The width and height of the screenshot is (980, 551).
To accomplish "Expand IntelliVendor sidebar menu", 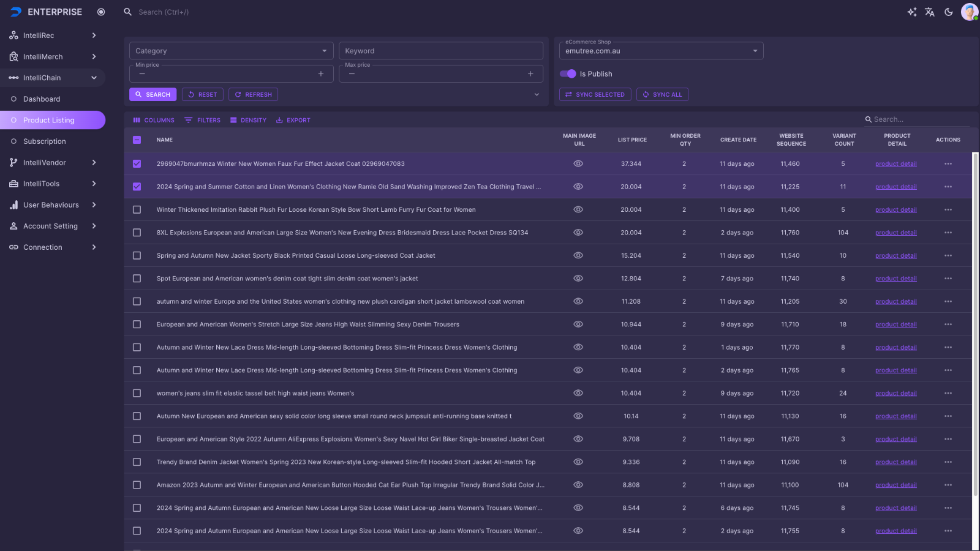I will (x=53, y=163).
